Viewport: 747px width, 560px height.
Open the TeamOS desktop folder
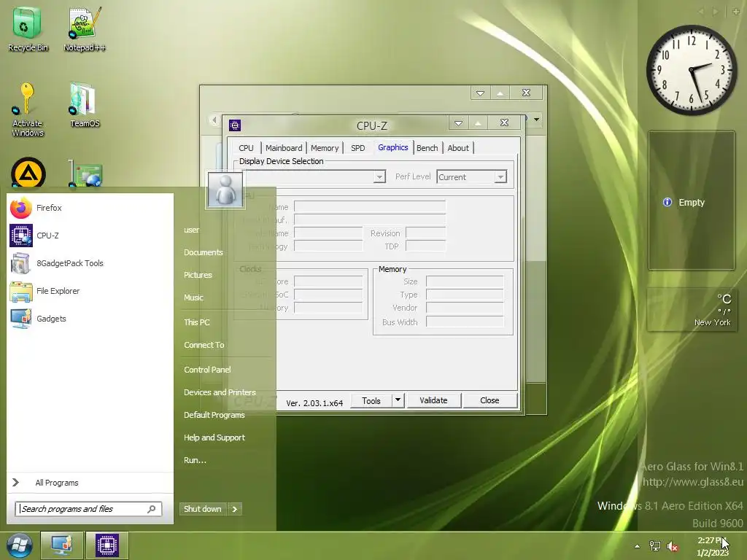[x=85, y=105]
